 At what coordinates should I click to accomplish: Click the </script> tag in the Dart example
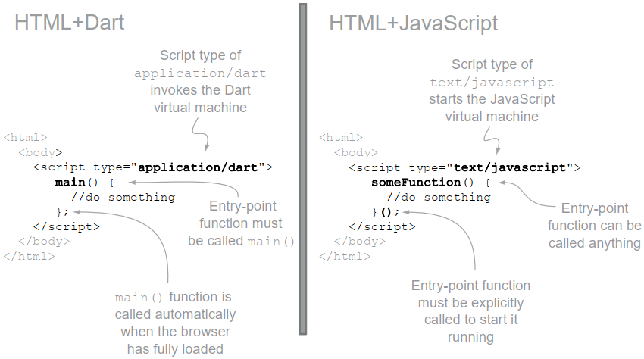[x=67, y=226]
